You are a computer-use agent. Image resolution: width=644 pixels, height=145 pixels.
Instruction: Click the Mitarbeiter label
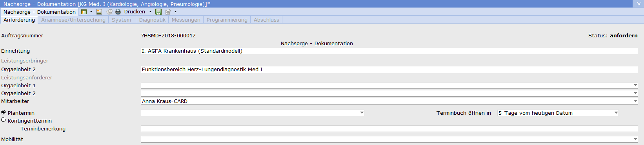coord(15,101)
